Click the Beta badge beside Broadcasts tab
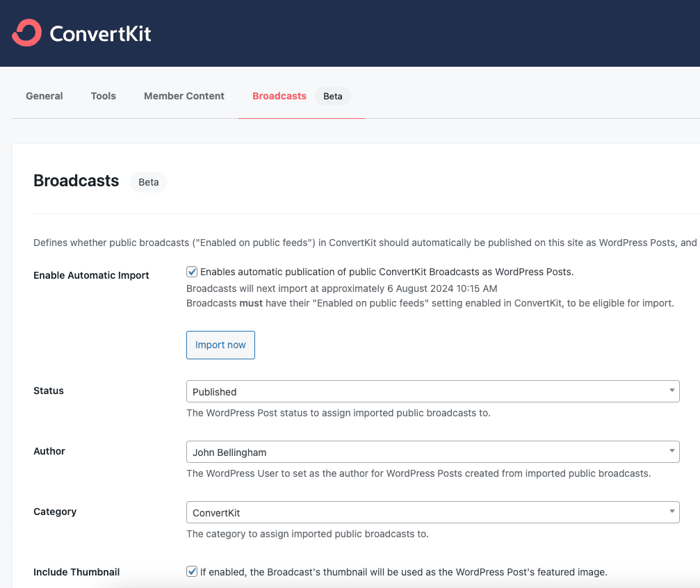Screen dimensions: 700x588 tap(332, 97)
